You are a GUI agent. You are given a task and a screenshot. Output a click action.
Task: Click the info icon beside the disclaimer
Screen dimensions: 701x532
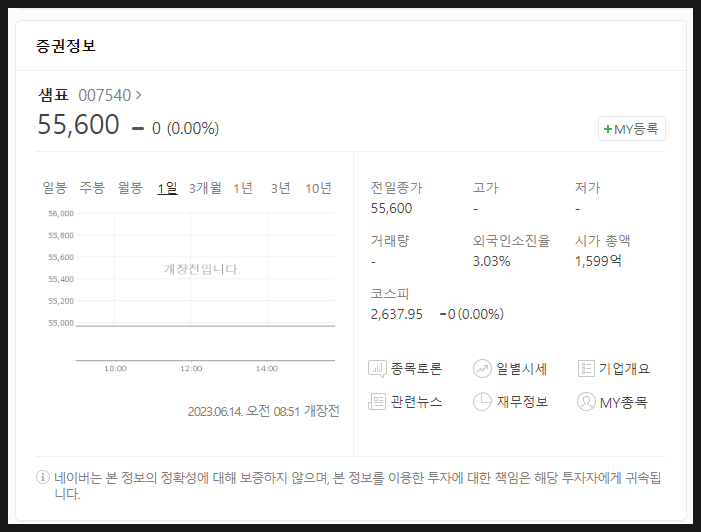[43, 477]
